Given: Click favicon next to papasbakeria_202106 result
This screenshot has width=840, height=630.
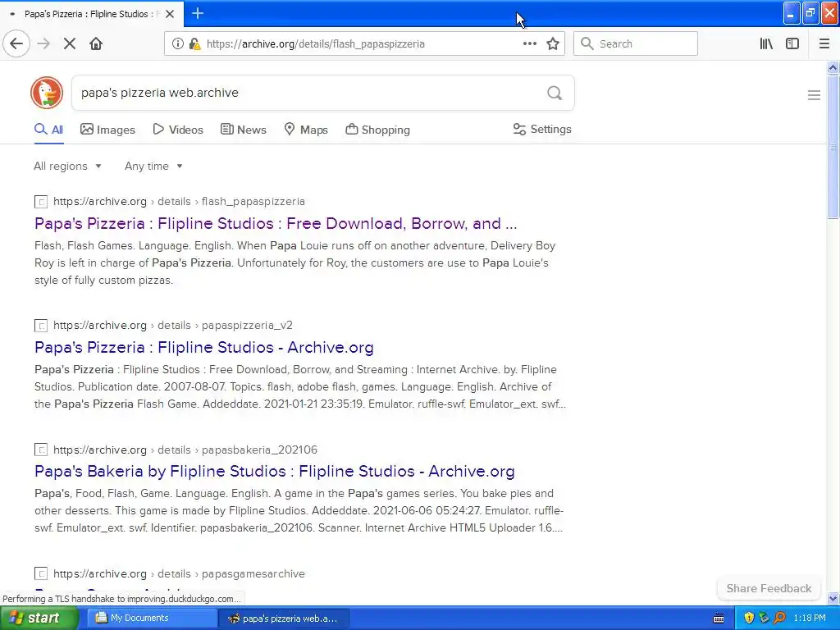Looking at the screenshot, I should click(x=41, y=450).
